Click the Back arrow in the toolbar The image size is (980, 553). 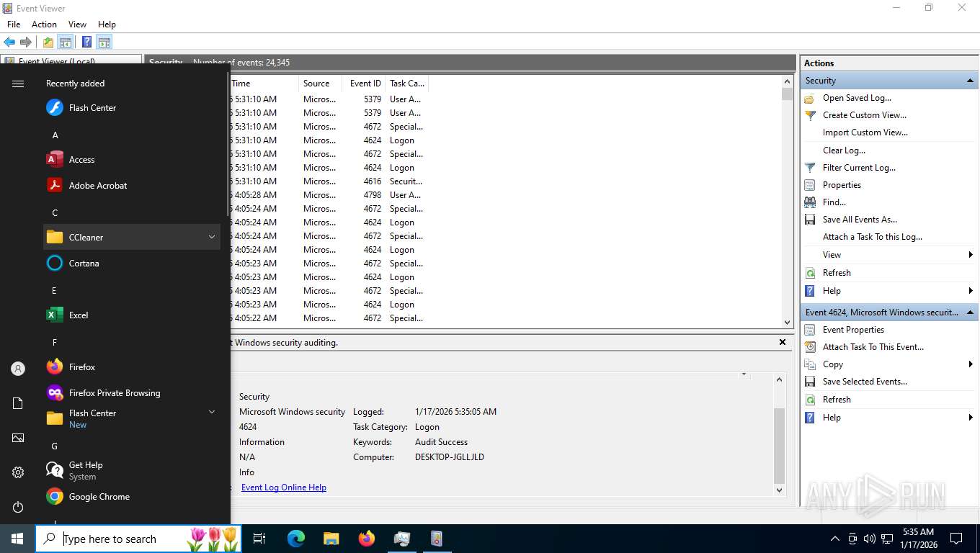click(x=9, y=42)
